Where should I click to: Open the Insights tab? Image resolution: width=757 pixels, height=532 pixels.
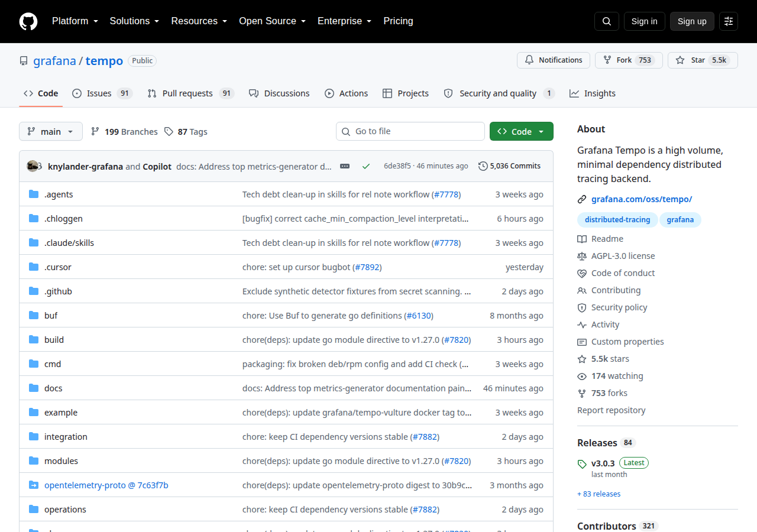tap(593, 93)
